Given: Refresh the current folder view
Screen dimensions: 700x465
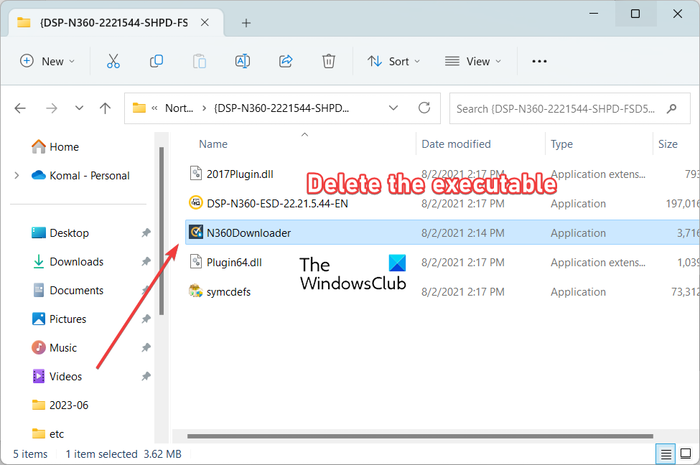Looking at the screenshot, I should coord(424,108).
